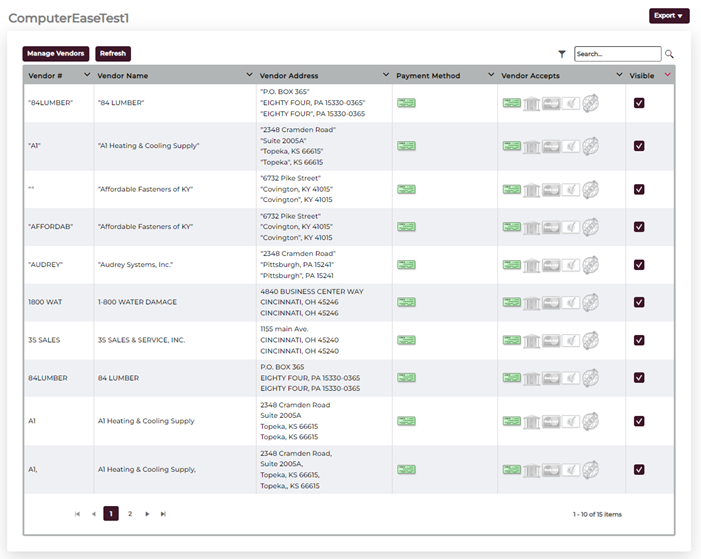Select bank ACH icon in AUDREY row
701x559 pixels.
point(532,265)
